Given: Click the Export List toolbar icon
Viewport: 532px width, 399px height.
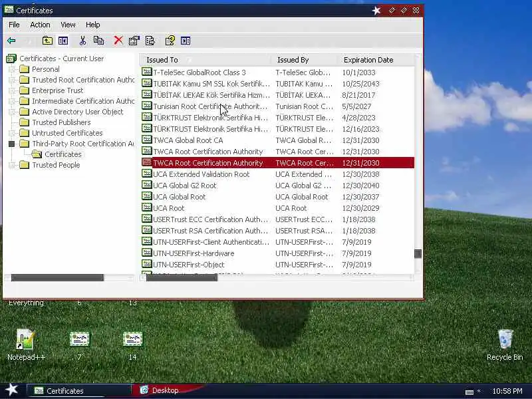Looking at the screenshot, I should point(150,41).
